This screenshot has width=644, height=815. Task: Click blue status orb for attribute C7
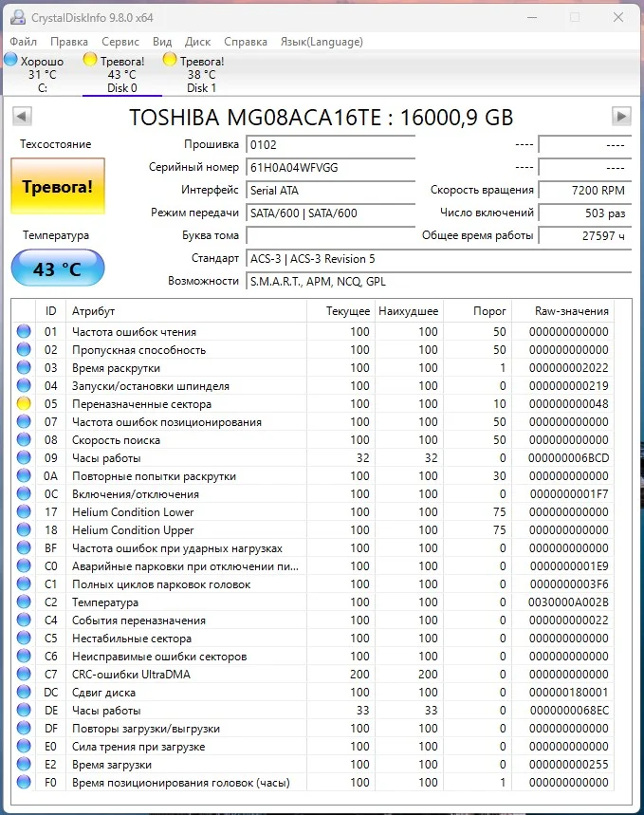coord(24,675)
